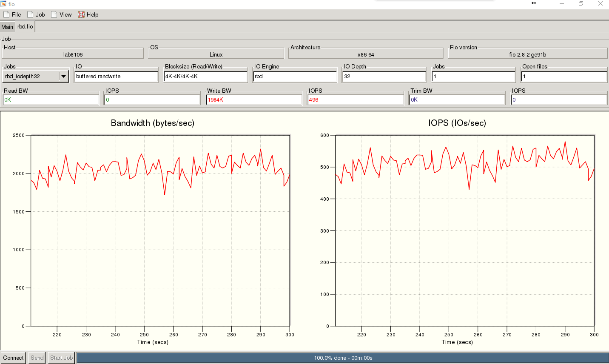Click the Open files label
The image size is (609, 364).
[x=535, y=66]
